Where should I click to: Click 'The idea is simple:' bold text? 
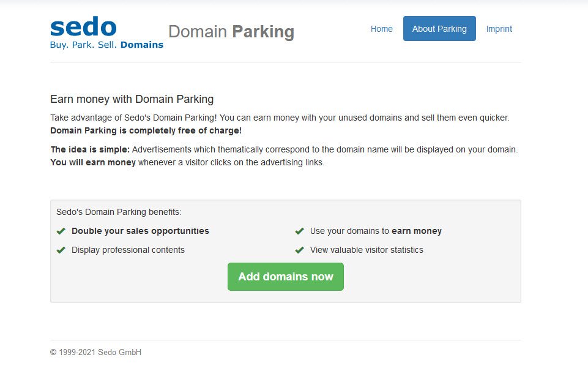pyautogui.click(x=90, y=149)
